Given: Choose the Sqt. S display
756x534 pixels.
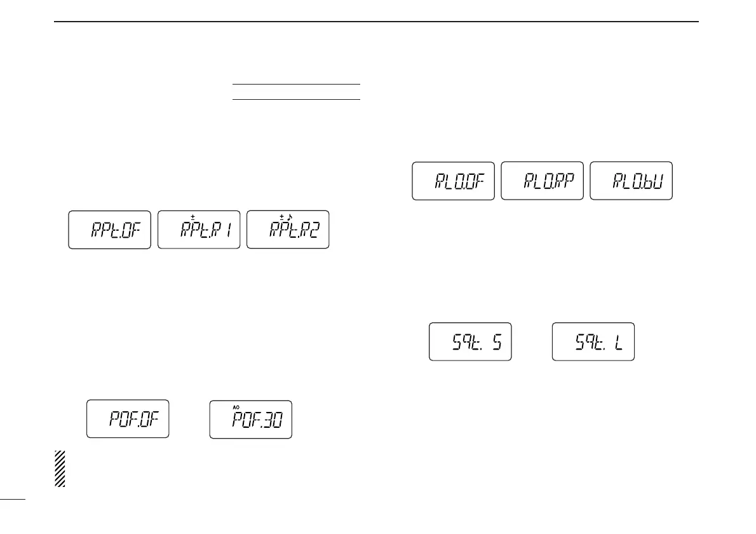Looking at the screenshot, I should pyautogui.click(x=470, y=342).
